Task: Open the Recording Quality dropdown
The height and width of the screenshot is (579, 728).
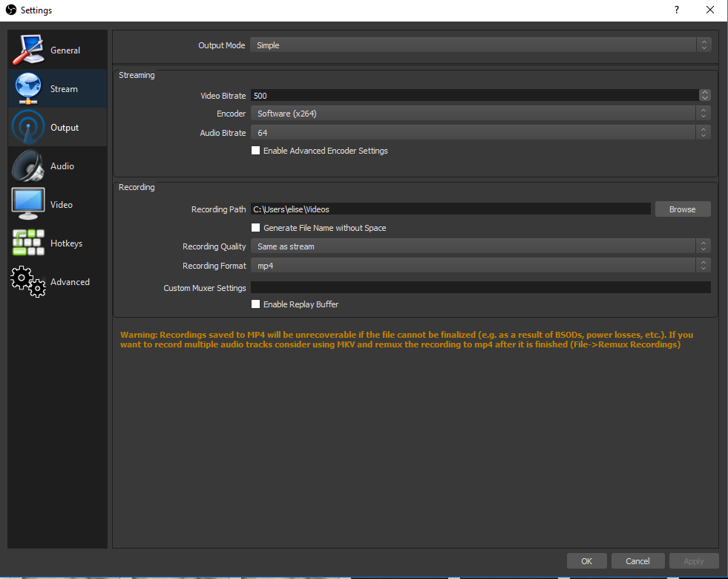Action: click(x=481, y=246)
